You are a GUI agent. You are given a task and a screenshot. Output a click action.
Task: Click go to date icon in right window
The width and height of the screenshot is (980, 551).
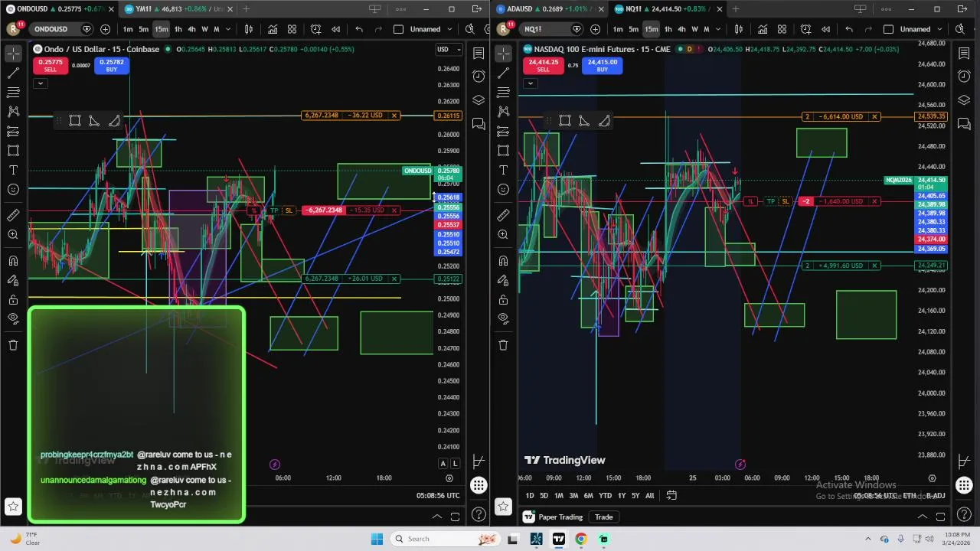671,495
